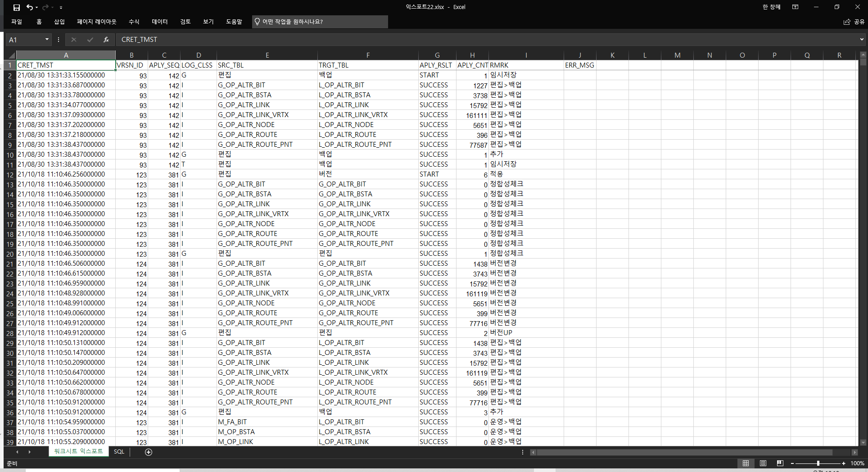Click the horizontal scrollbar track

(694, 452)
